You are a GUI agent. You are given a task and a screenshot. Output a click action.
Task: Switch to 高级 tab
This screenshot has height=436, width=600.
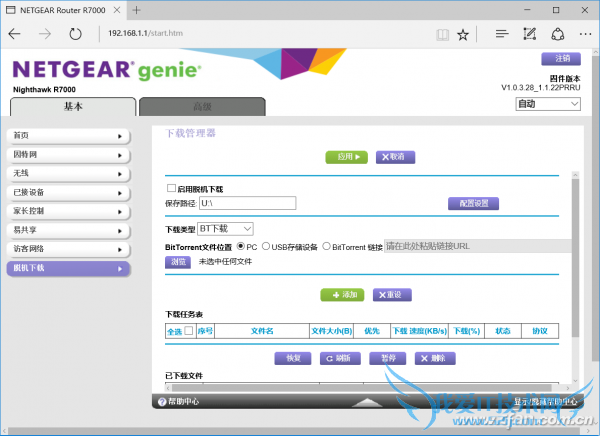pos(202,106)
